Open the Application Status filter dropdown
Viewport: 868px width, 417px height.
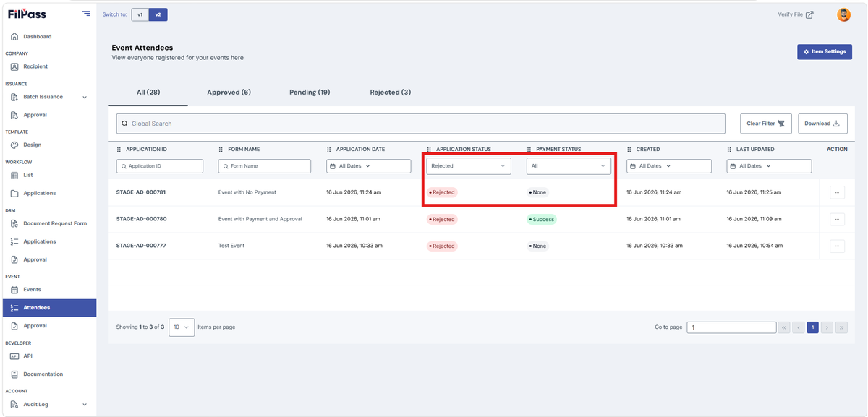point(469,166)
